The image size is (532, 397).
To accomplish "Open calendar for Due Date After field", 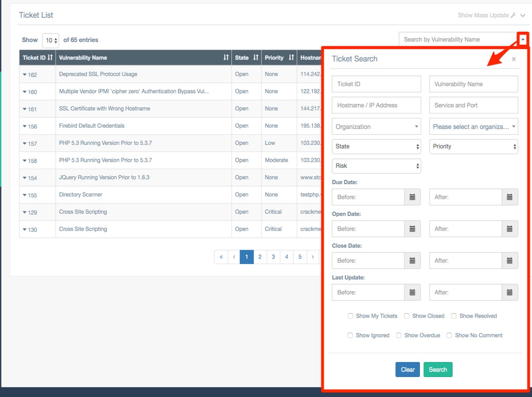I will [509, 197].
